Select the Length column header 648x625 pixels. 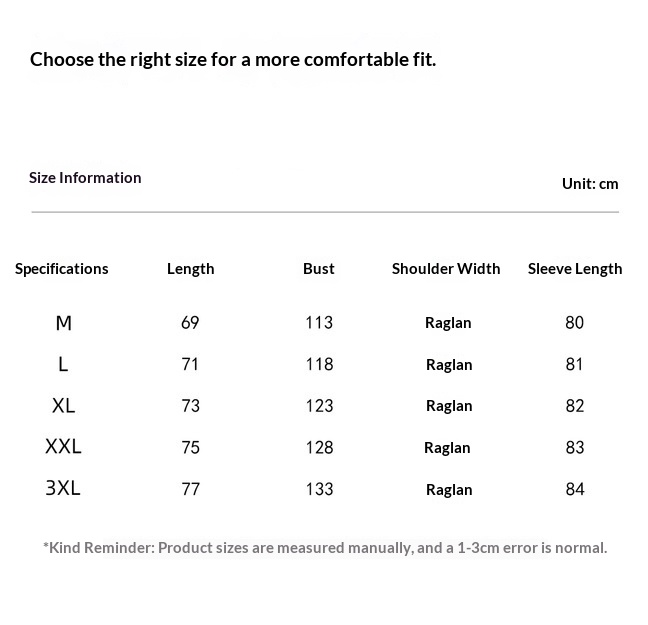pos(190,268)
